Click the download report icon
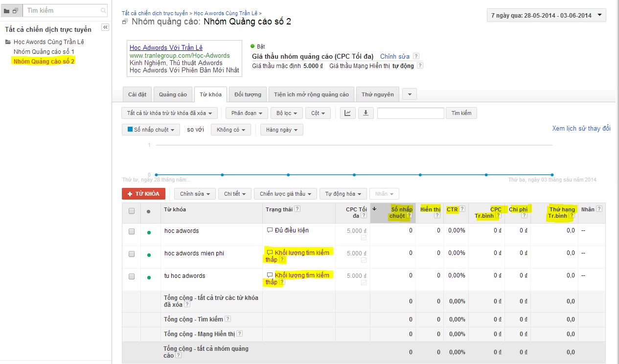This screenshot has height=364, width=619. click(366, 114)
